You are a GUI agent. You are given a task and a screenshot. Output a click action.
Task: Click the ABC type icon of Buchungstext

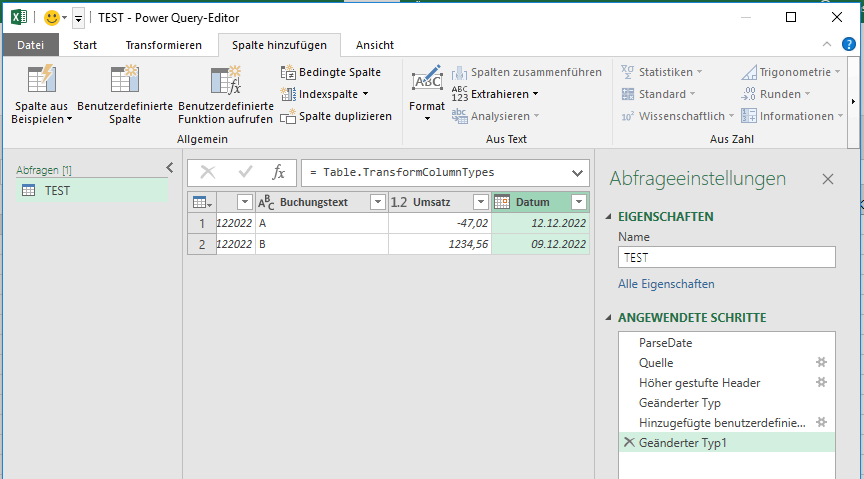266,202
